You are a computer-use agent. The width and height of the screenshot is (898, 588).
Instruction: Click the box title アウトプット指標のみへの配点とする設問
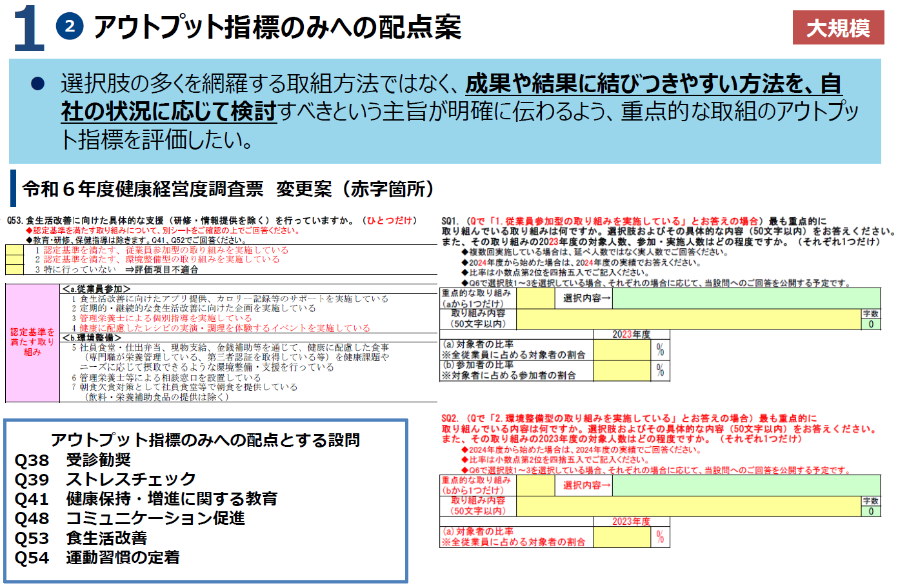click(205, 440)
